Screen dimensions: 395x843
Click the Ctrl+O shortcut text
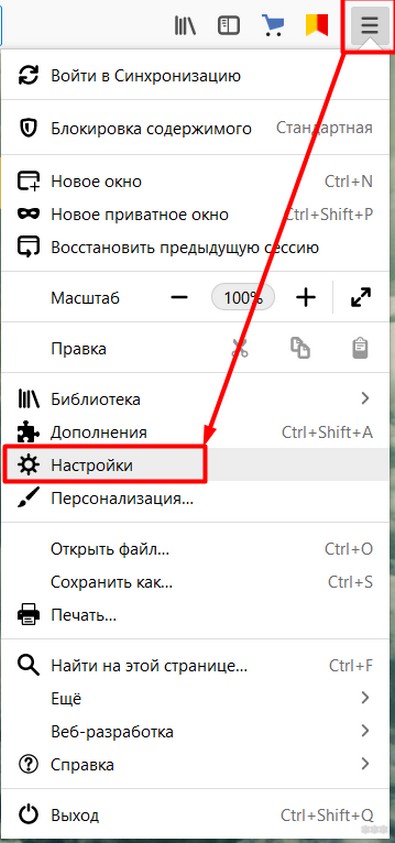(x=348, y=549)
